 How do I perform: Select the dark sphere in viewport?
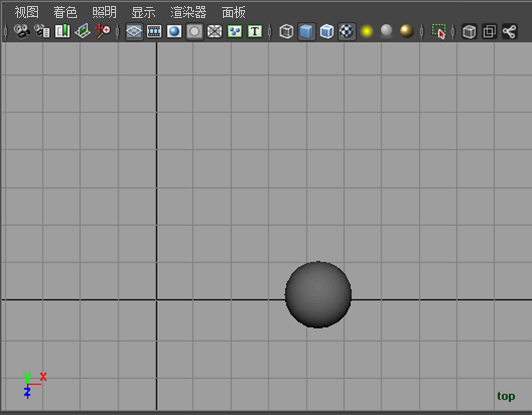pos(318,295)
